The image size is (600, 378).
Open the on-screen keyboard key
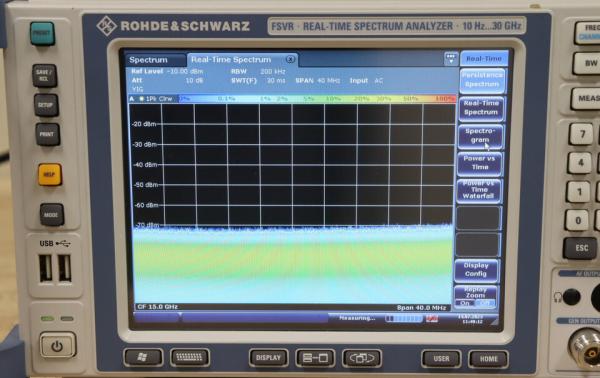coord(190,357)
